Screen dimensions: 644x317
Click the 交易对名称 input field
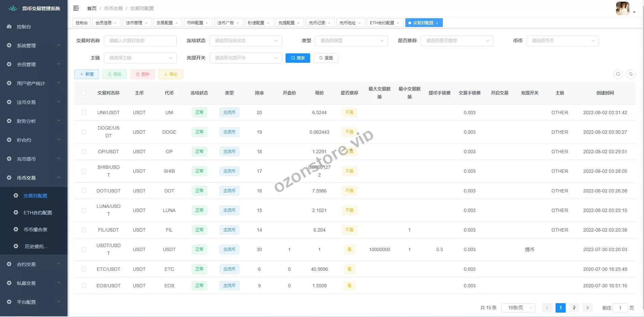tap(140, 41)
